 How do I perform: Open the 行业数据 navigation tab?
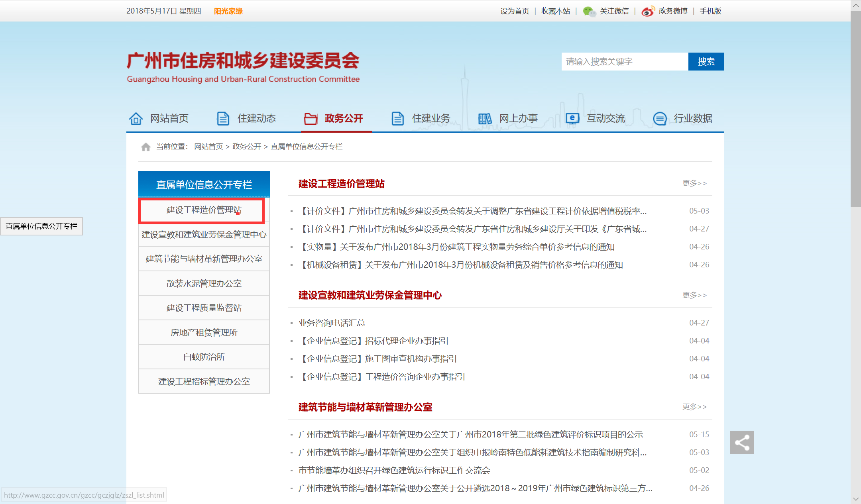[693, 118]
